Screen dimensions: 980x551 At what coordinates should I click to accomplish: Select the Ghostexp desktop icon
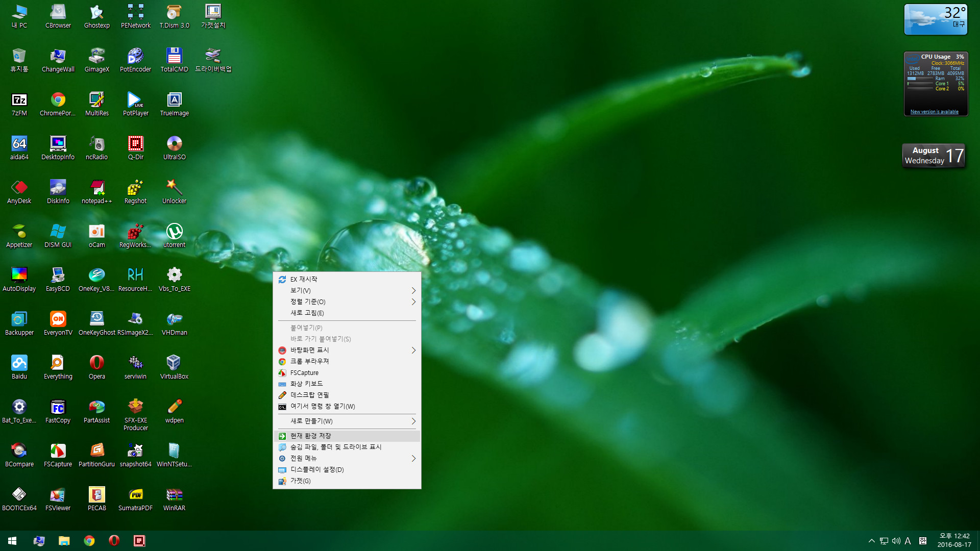pos(97,16)
